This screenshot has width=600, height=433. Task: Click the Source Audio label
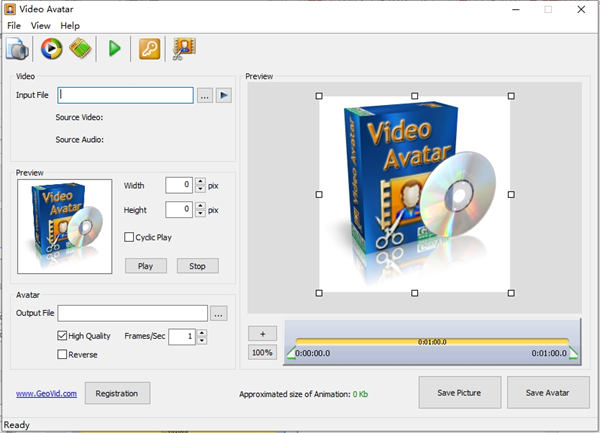[80, 140]
